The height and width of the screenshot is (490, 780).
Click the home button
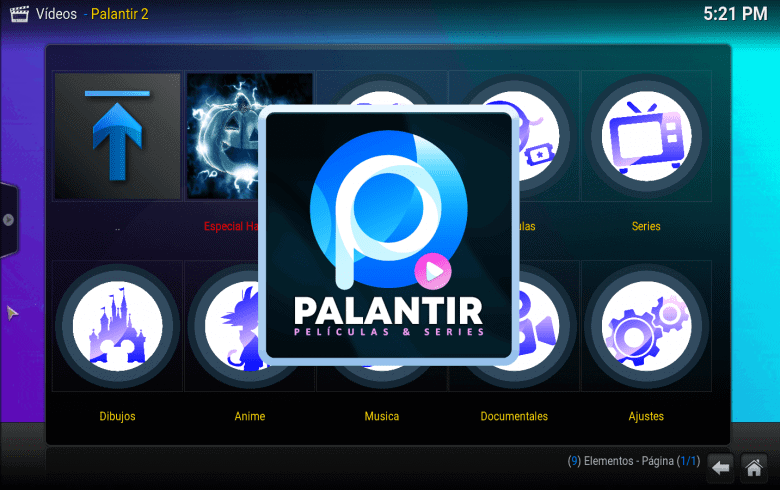754,468
